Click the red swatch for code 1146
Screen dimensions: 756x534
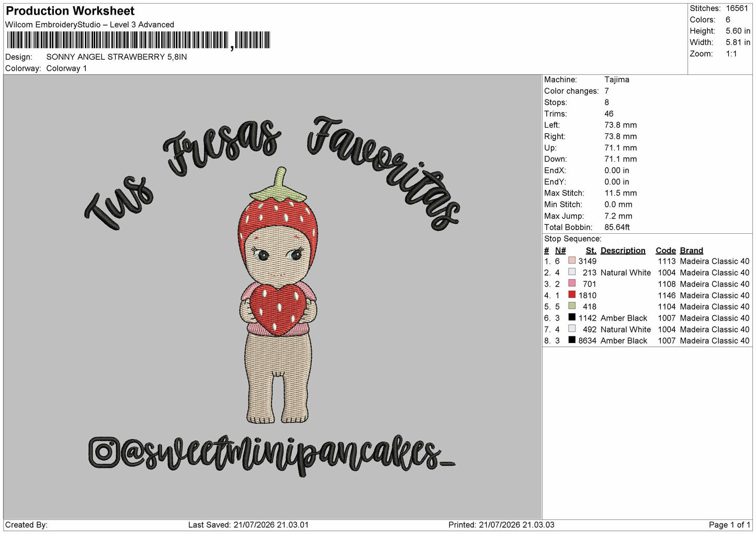point(572,295)
